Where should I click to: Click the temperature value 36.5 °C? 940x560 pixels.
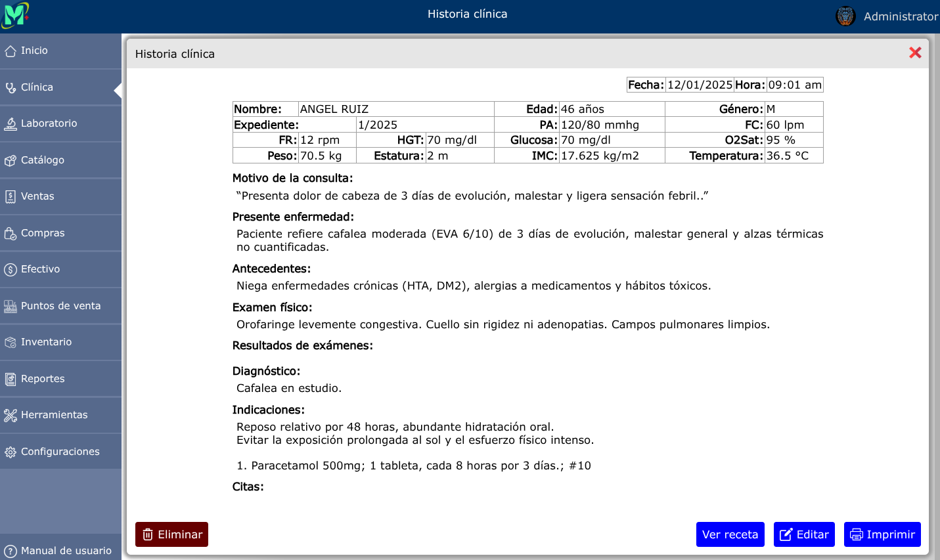point(788,156)
